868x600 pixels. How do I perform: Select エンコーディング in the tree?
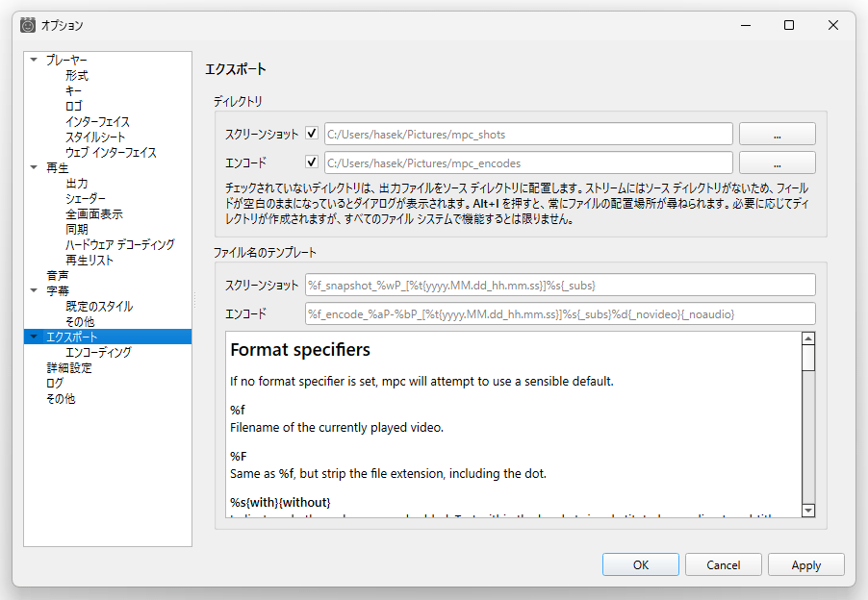tap(98, 352)
